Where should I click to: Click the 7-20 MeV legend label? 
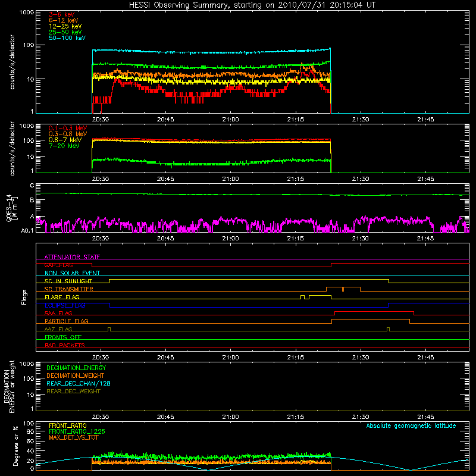tap(64, 146)
